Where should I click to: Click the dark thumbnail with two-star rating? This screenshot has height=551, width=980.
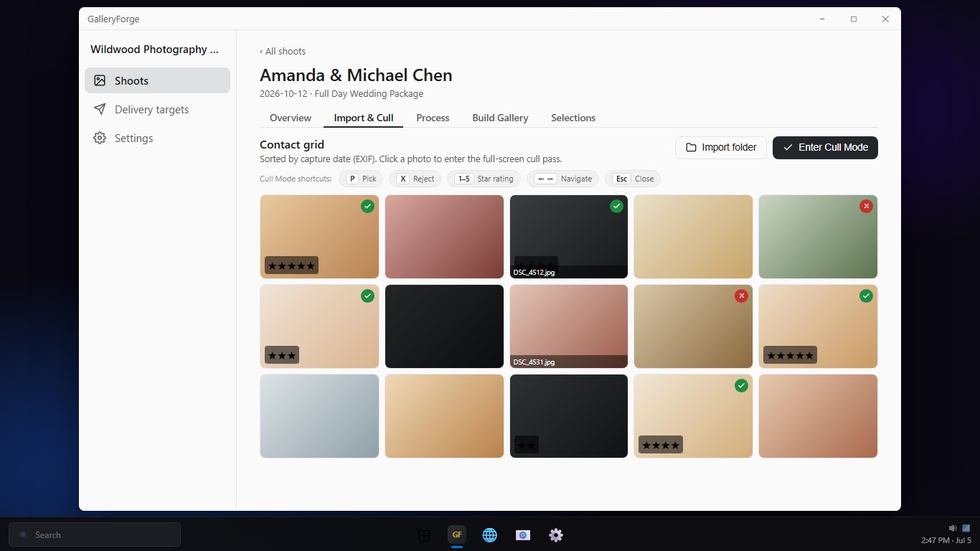click(x=569, y=416)
